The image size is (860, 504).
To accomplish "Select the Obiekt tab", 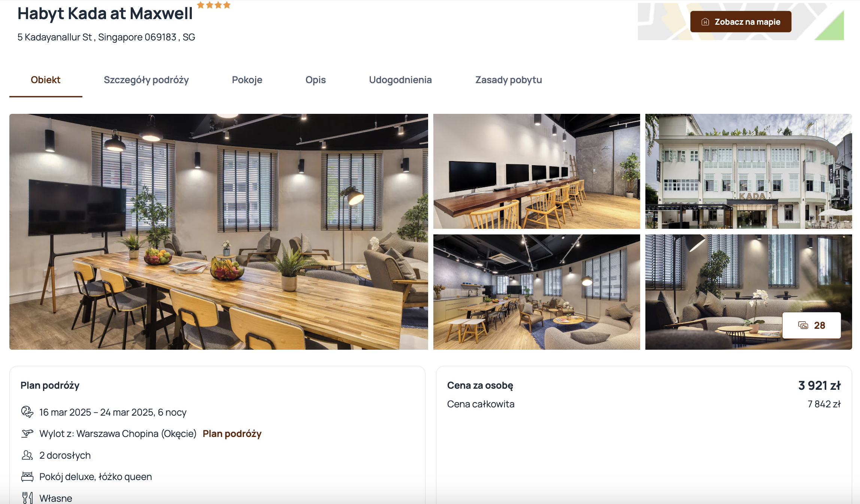I will [x=46, y=80].
